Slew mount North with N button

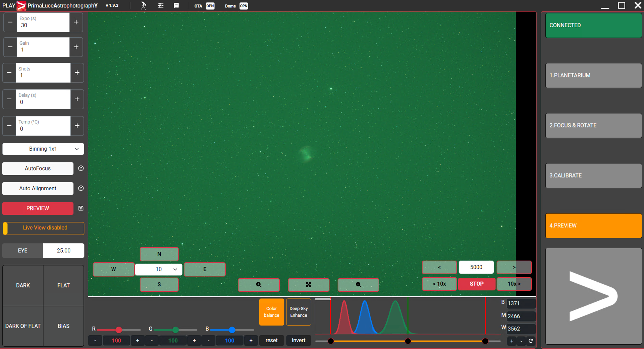159,254
